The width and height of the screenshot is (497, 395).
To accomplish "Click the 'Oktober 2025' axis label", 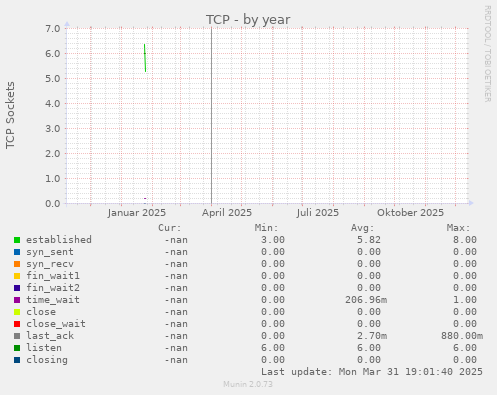I will (410, 213).
